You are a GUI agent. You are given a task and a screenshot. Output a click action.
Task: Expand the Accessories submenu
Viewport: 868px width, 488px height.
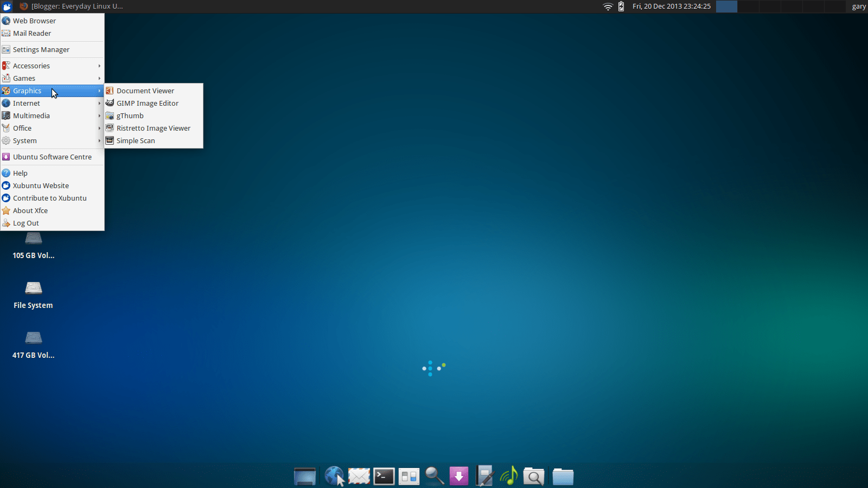[x=31, y=66]
